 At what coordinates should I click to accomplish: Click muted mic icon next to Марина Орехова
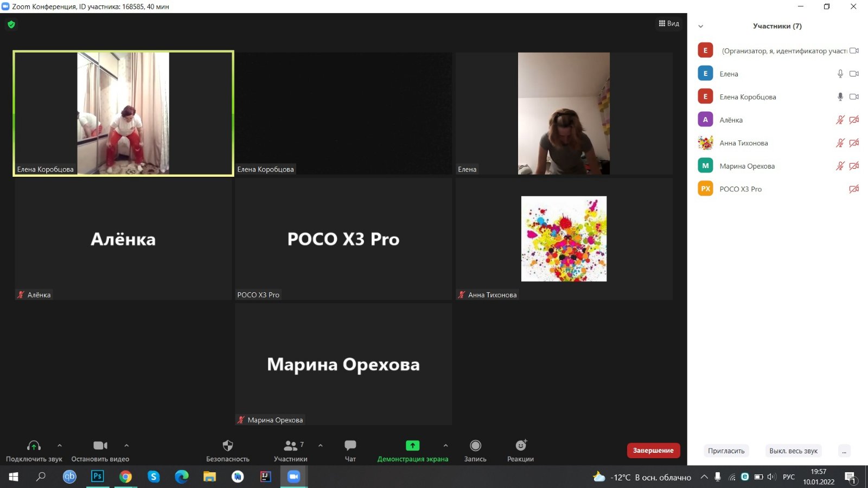(840, 166)
